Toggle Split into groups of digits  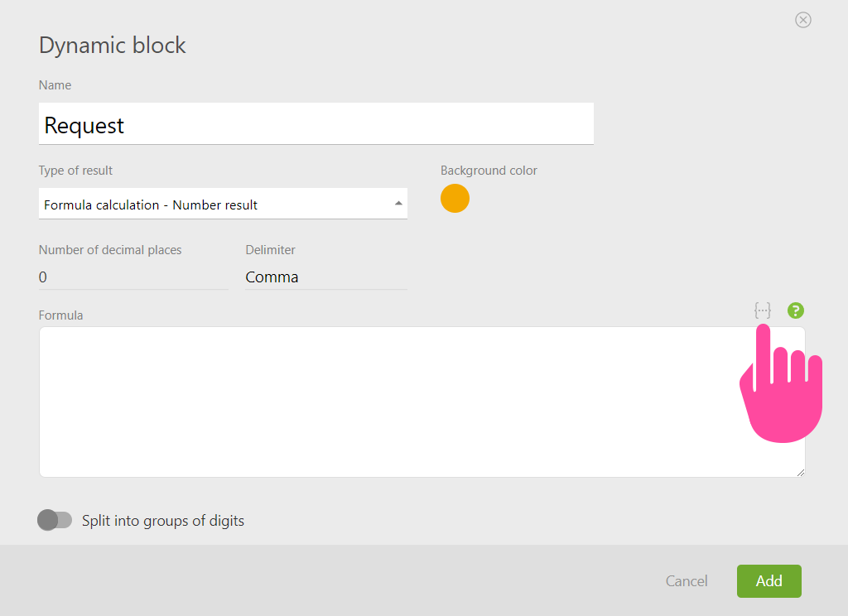tap(55, 520)
